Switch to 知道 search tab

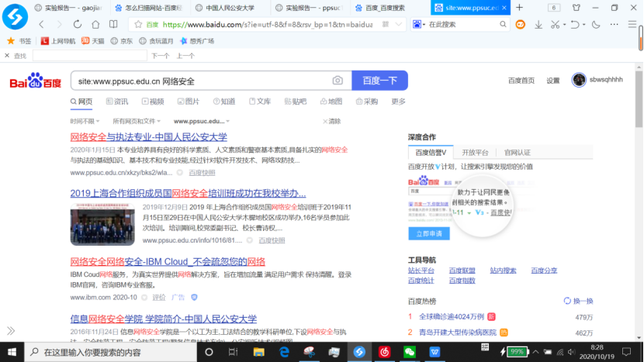224,102
